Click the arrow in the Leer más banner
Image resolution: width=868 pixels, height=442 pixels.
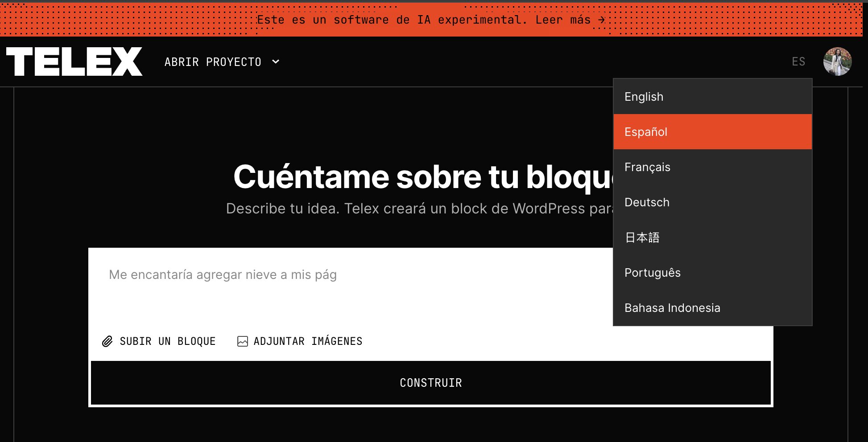(602, 19)
